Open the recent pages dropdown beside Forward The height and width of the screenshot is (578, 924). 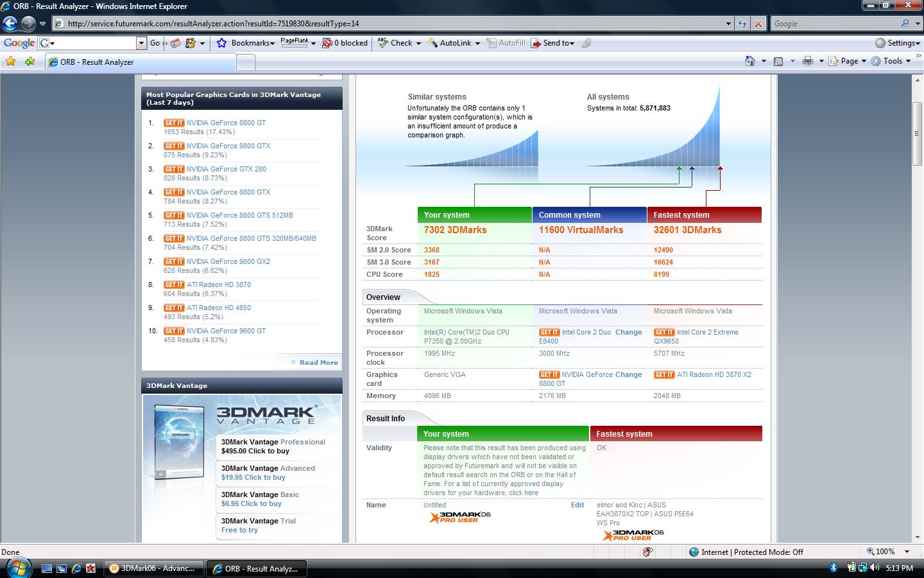(42, 24)
